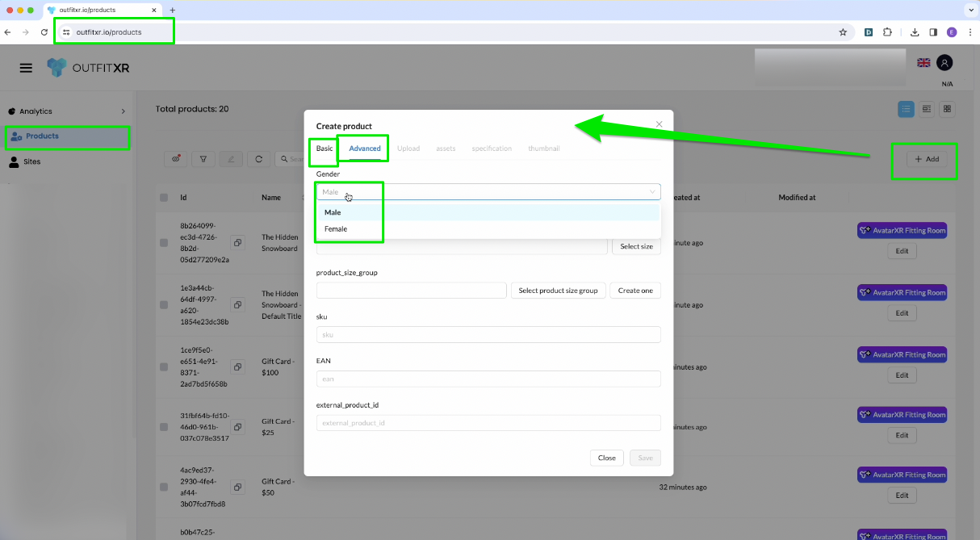Switch to list view layout
The height and width of the screenshot is (540, 980).
coord(907,109)
